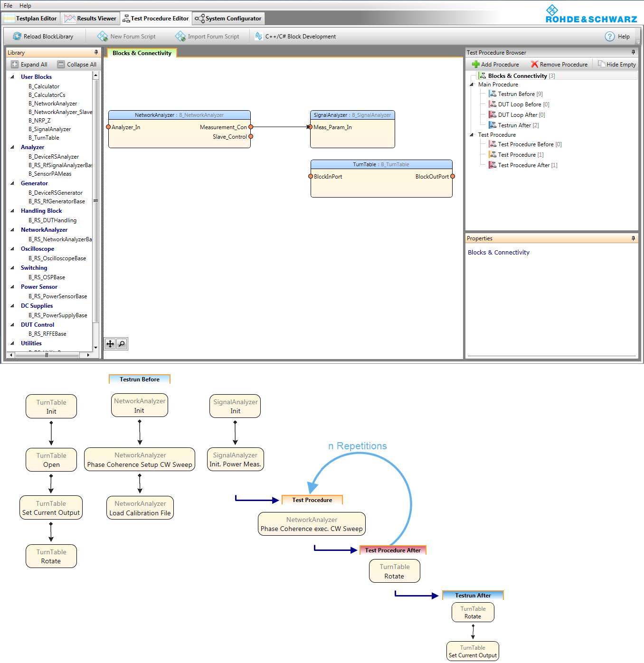Click the Expand All button

[29, 64]
